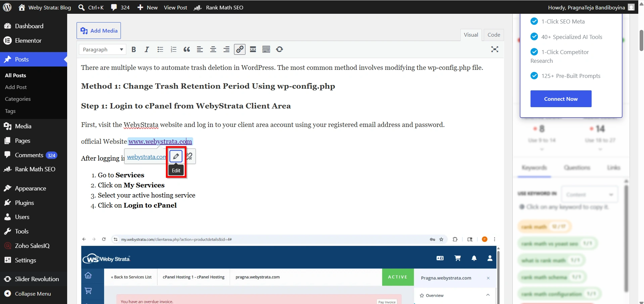This screenshot has width=644, height=304.
Task: Toggle italic formatting
Action: click(x=147, y=49)
